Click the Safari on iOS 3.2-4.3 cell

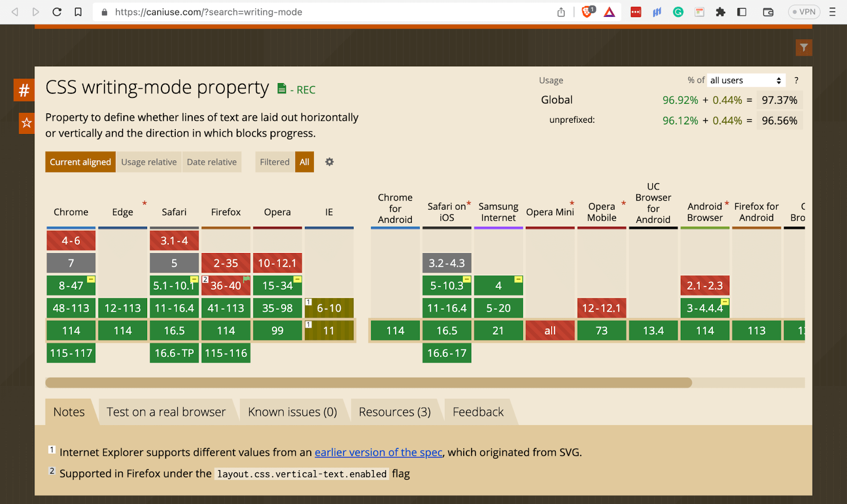click(447, 263)
